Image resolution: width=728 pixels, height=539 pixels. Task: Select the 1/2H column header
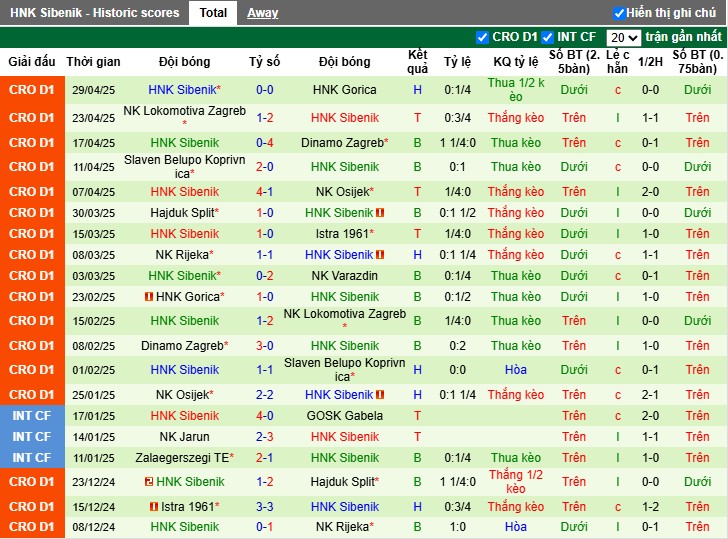pyautogui.click(x=650, y=62)
